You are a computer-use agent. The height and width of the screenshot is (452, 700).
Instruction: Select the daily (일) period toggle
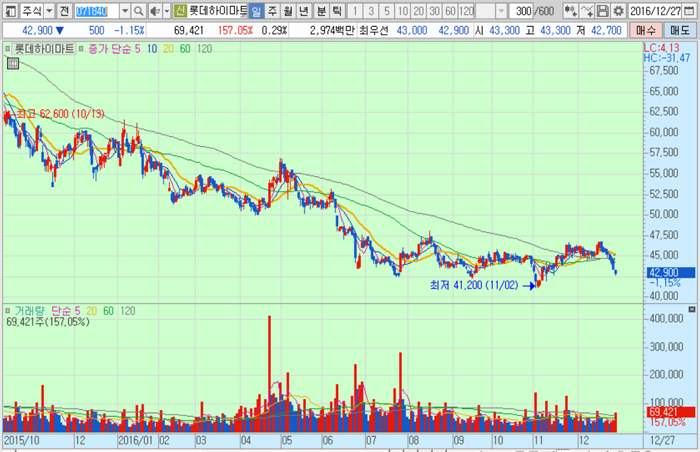pyautogui.click(x=257, y=10)
